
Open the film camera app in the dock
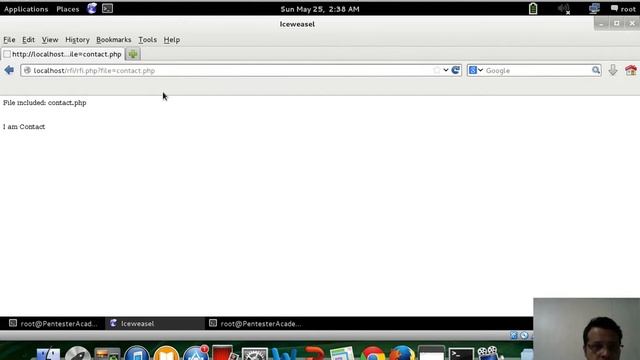point(489,353)
